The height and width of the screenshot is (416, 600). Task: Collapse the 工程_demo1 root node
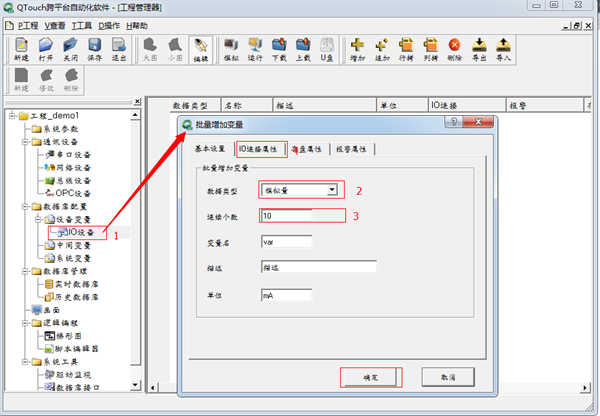pos(11,116)
